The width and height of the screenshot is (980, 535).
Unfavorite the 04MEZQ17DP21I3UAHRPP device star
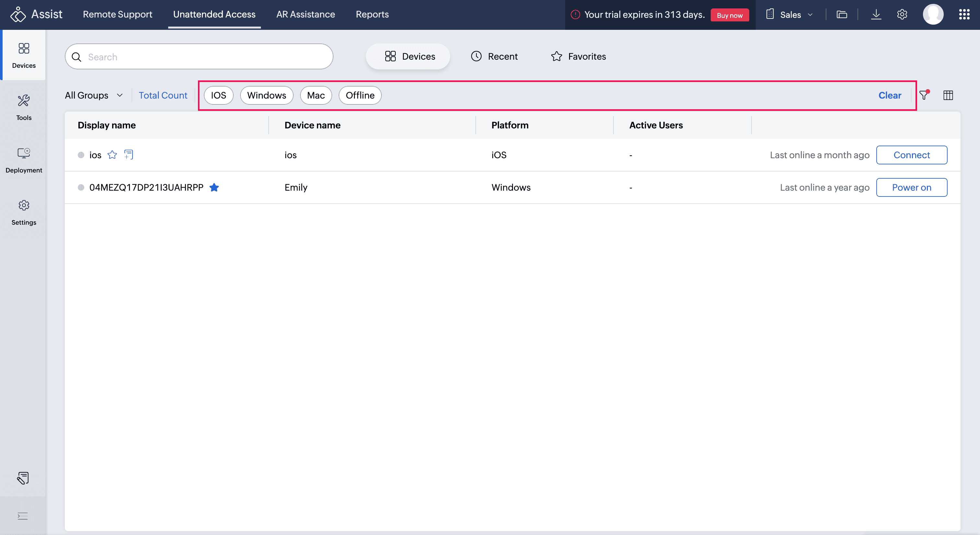[214, 187]
